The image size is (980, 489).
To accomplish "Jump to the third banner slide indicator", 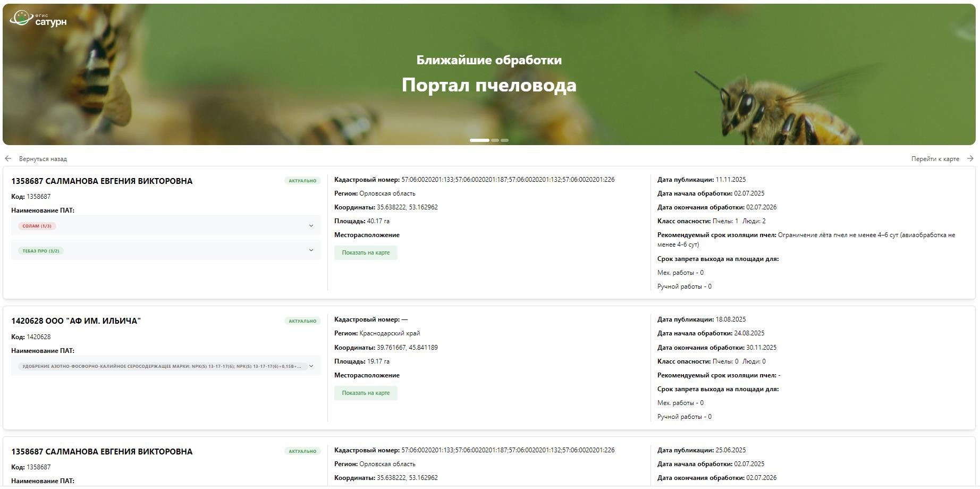I will 504,140.
